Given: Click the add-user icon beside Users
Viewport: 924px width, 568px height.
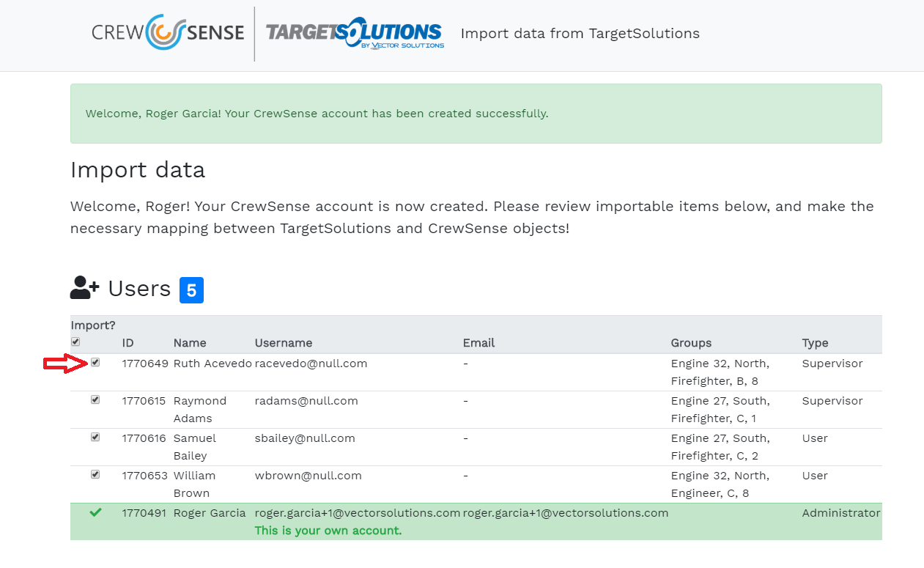Looking at the screenshot, I should point(85,288).
